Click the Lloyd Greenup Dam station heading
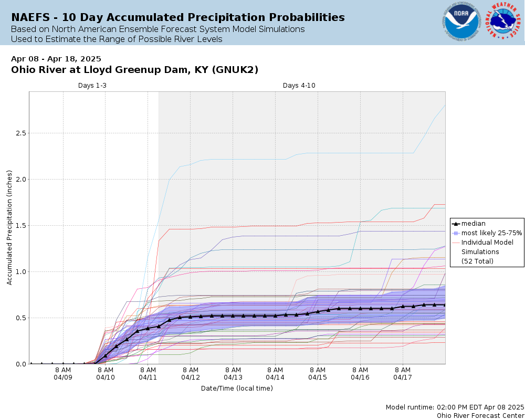 (134, 70)
